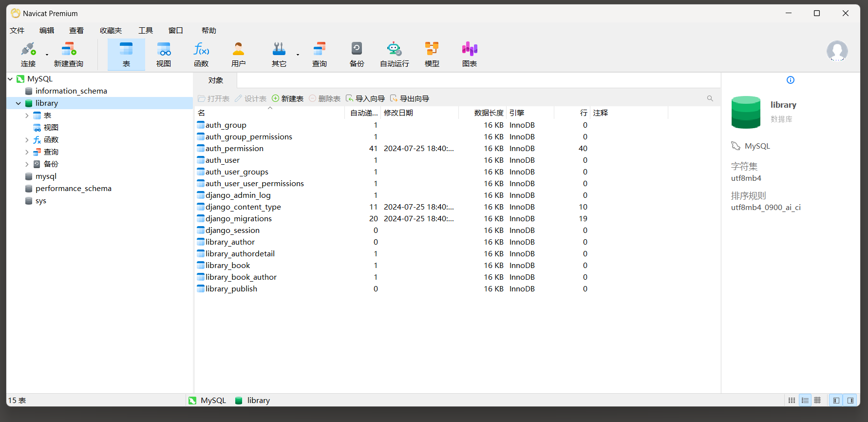Open the connection dropdown arrow
The image size is (868, 422).
tap(47, 55)
